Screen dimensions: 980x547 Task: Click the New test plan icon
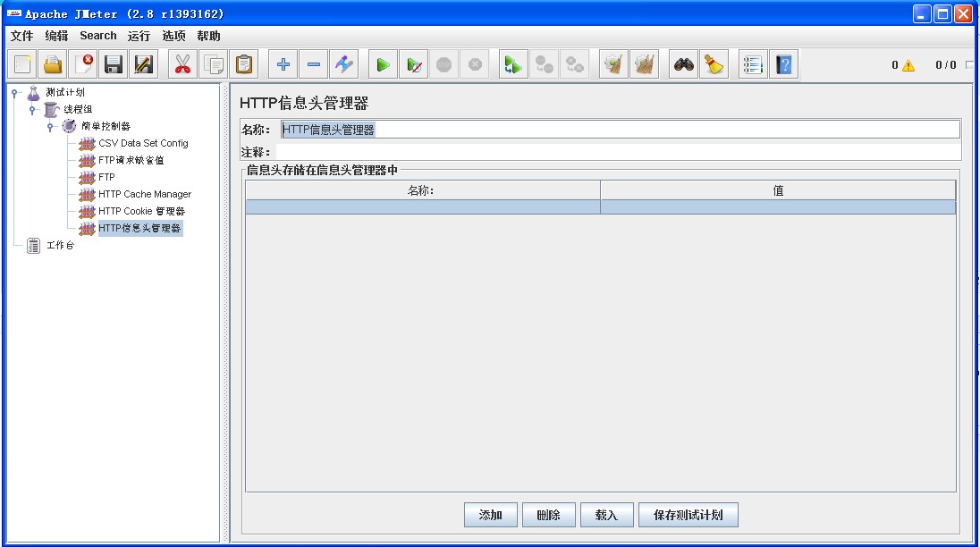(x=22, y=64)
